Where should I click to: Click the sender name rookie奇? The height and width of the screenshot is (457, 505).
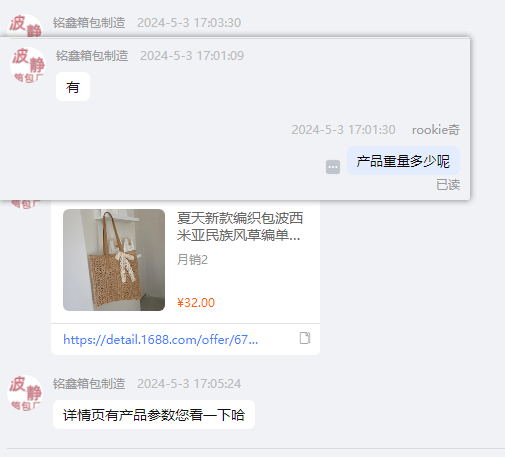click(436, 130)
